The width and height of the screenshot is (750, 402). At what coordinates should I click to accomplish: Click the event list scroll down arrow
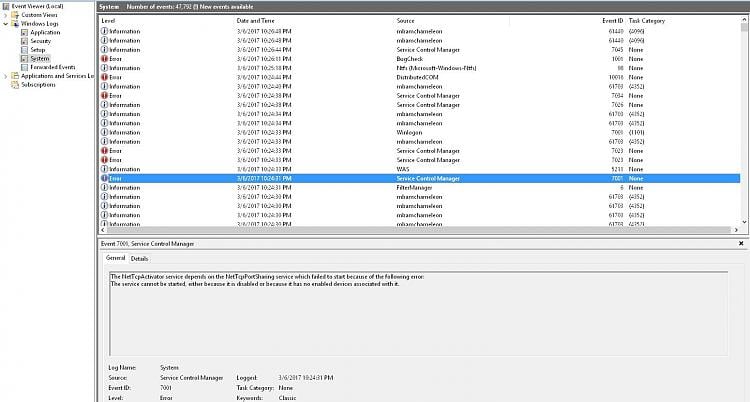[x=744, y=222]
